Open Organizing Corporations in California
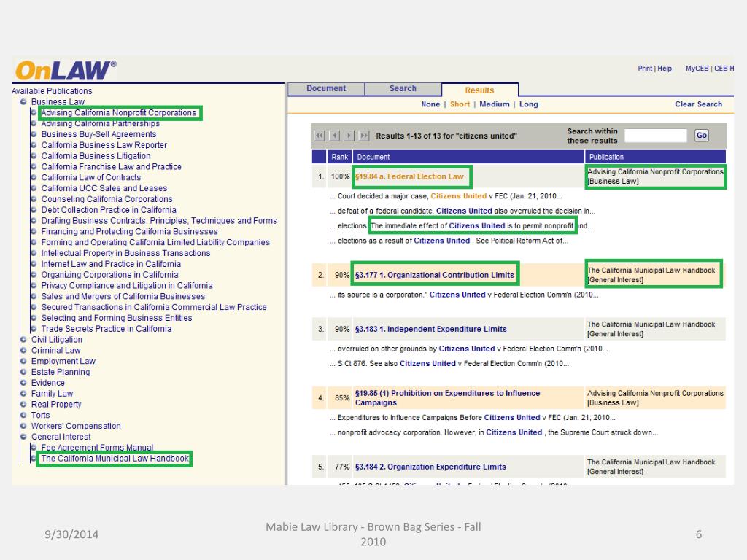747x560 pixels. [109, 275]
